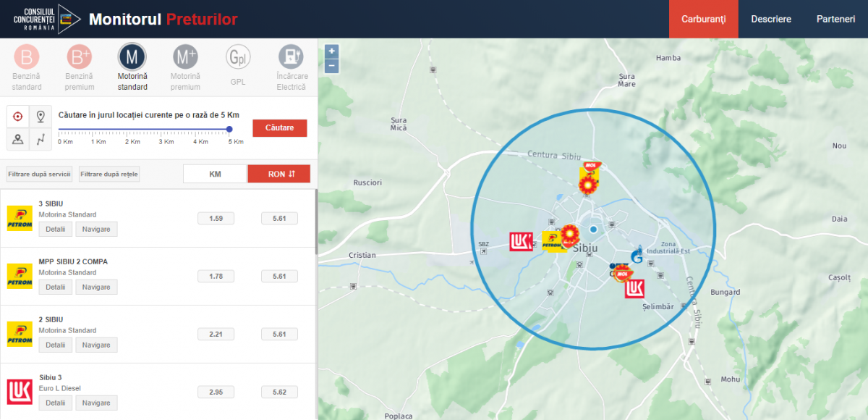Click the Euro L Diesel label
Viewport: 868px width, 420px height.
pos(60,388)
